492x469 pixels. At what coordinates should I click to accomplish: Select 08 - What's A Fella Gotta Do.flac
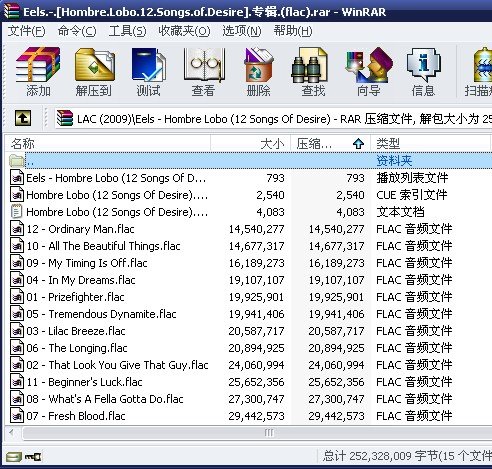tap(105, 399)
